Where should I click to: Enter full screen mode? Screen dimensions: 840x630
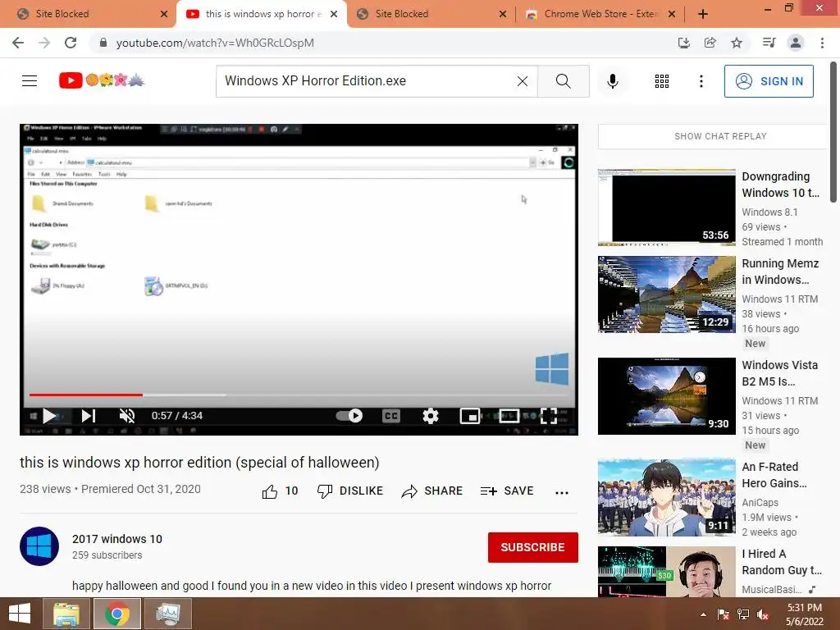tap(548, 416)
